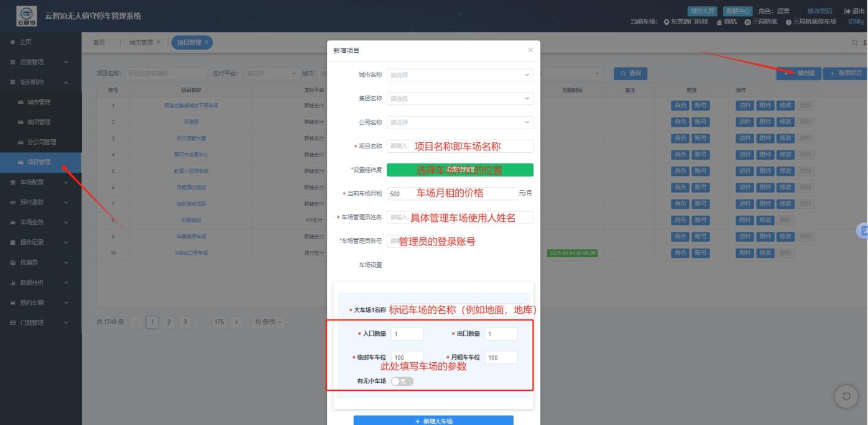
Task: Click the 车场配置 wrench icon
Action: (x=13, y=182)
